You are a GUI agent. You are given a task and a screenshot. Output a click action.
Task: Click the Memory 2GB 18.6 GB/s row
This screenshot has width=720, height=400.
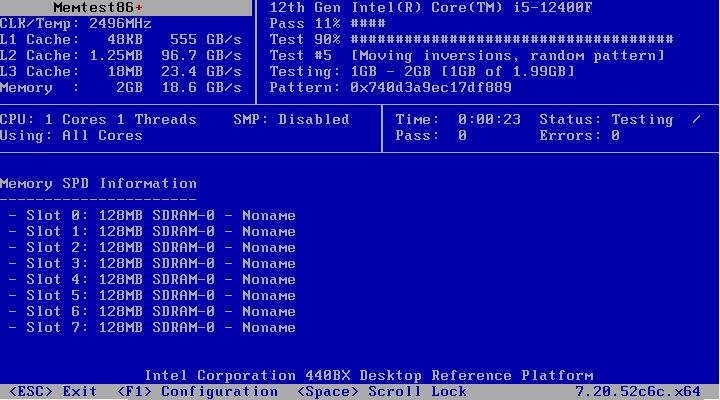tap(121, 88)
